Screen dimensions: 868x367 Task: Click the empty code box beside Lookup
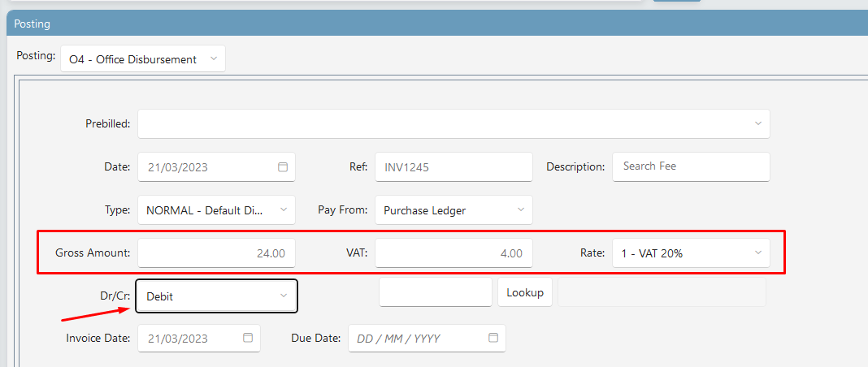(436, 292)
